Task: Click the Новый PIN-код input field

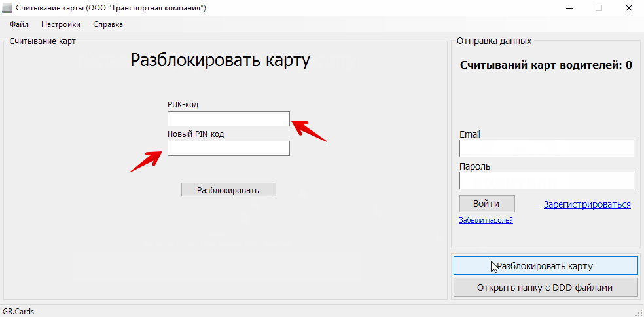Action: [228, 149]
